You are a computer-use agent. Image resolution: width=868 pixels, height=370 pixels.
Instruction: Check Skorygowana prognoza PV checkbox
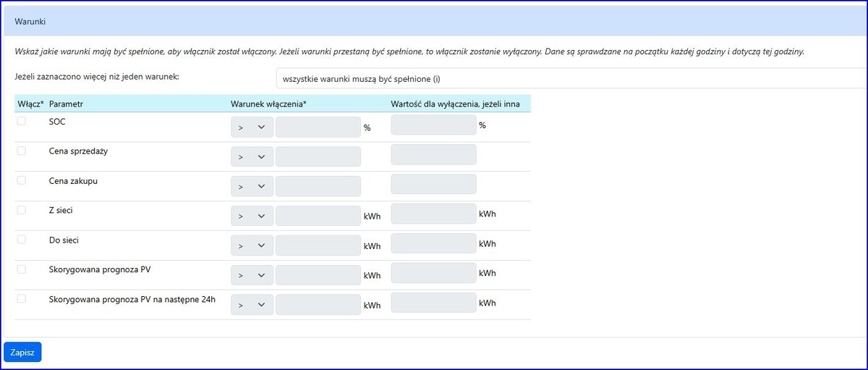[x=22, y=269]
